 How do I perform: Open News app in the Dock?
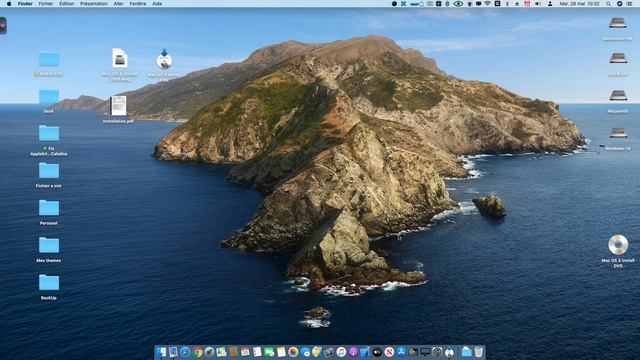tap(389, 352)
